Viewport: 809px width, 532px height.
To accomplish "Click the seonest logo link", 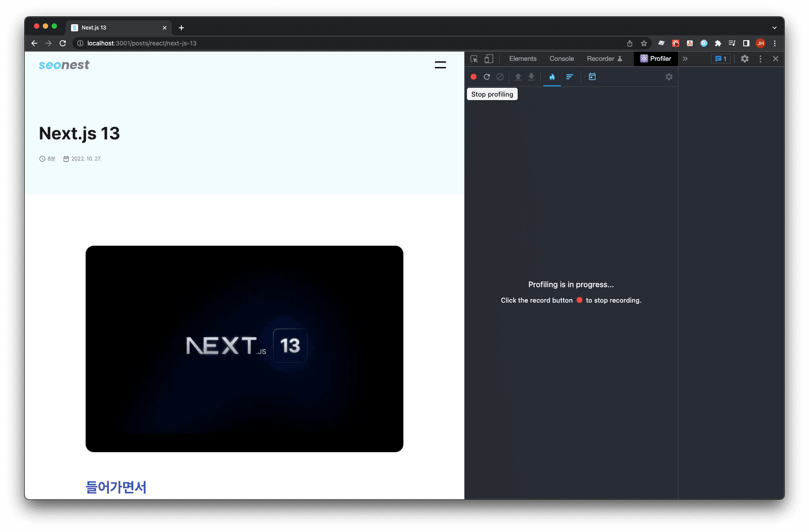I will pyautogui.click(x=64, y=65).
